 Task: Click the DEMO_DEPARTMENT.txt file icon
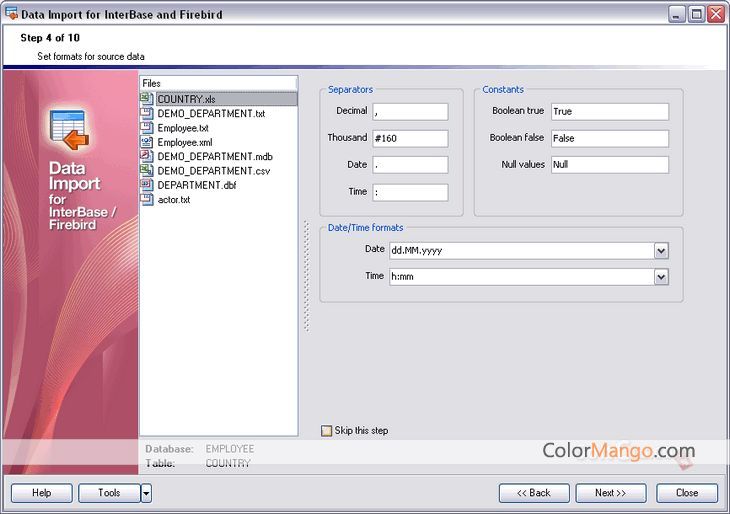(147, 113)
